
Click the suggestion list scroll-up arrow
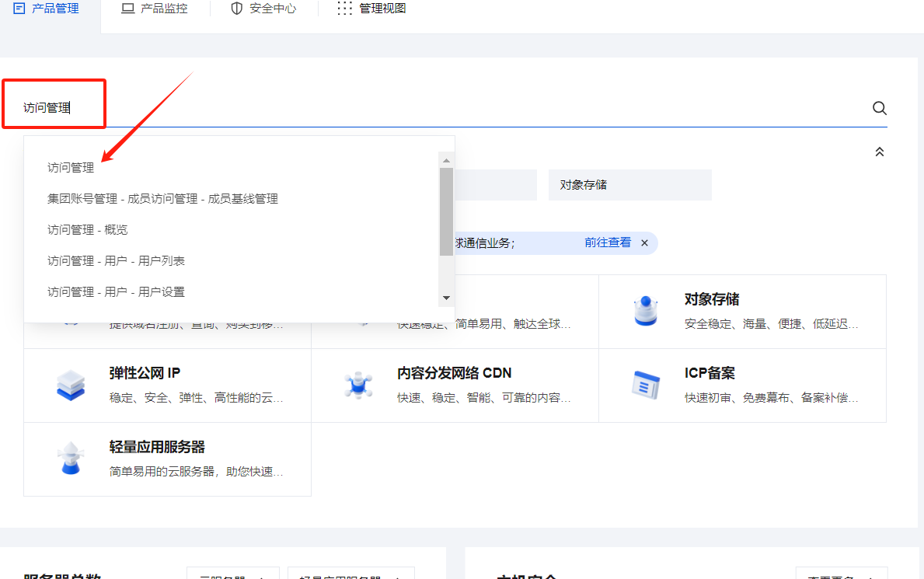pos(446,160)
